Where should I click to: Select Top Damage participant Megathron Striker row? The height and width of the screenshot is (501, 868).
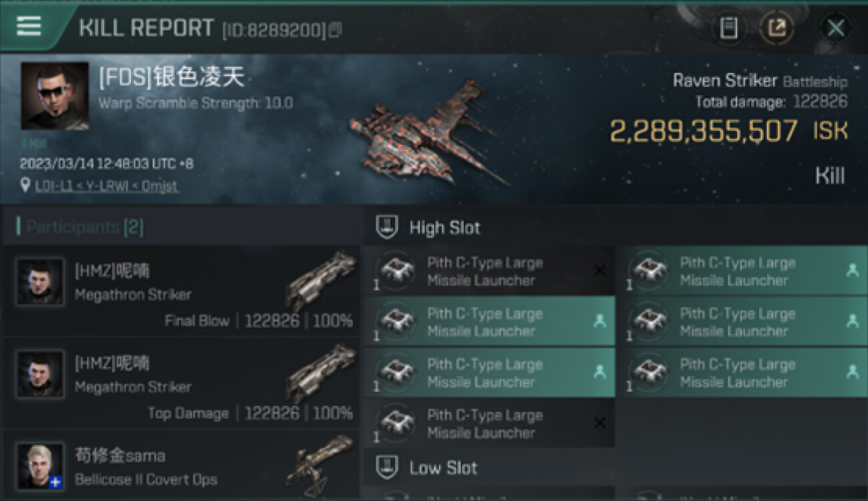tap(182, 383)
